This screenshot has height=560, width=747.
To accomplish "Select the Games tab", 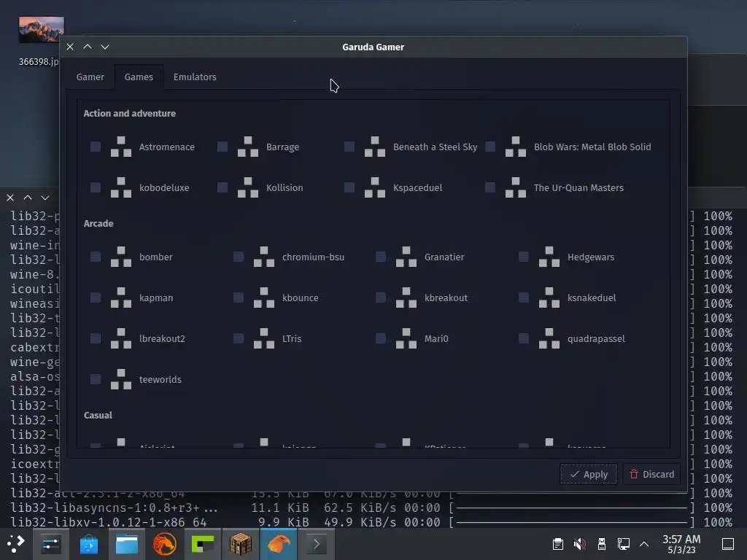I will 139,77.
